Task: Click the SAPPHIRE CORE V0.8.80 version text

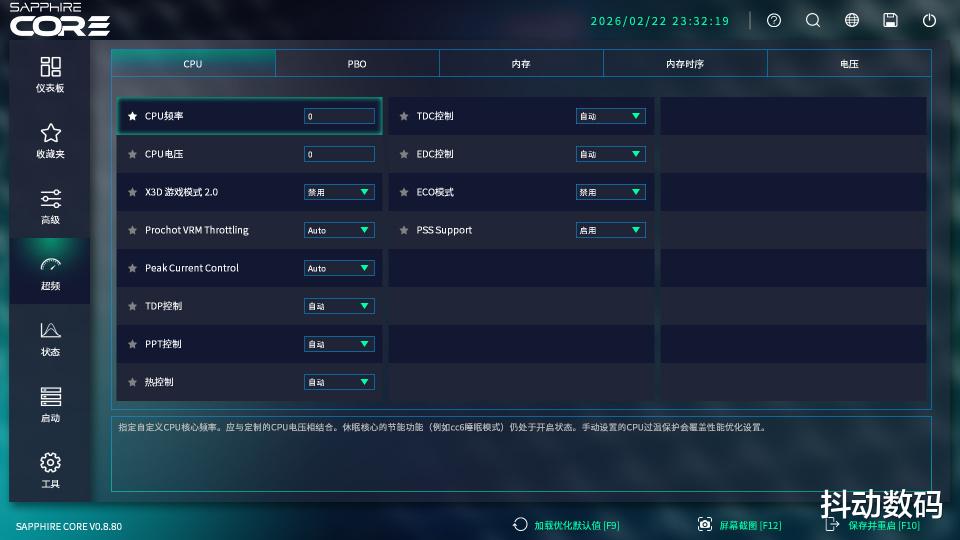Action: coord(69,527)
